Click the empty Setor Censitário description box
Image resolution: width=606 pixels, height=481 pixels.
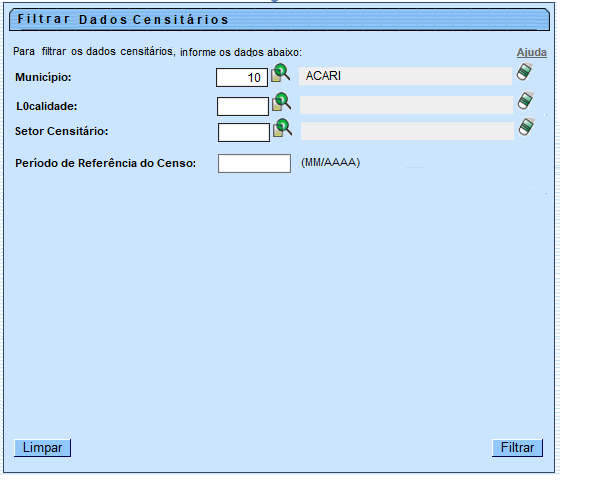pyautogui.click(x=406, y=131)
